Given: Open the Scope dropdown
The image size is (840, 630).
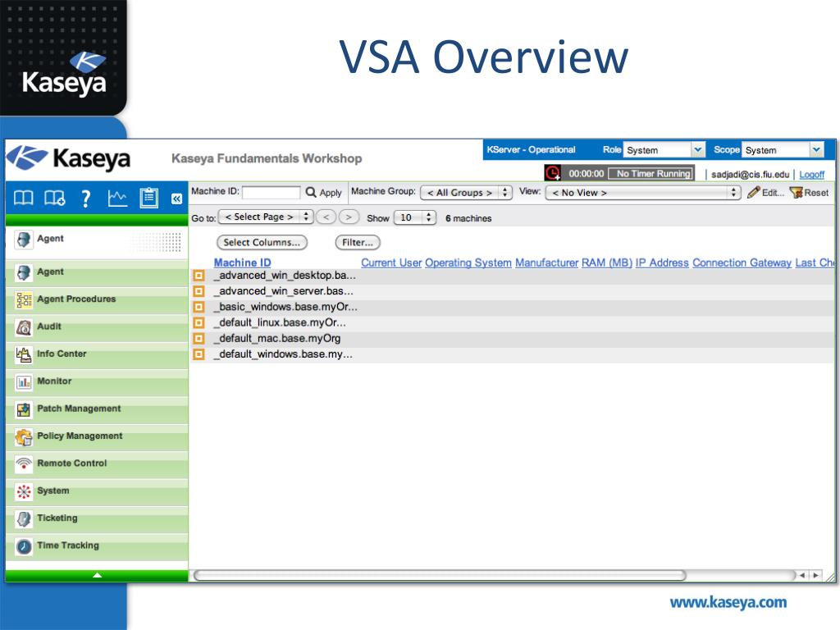Looking at the screenshot, I should [x=783, y=150].
